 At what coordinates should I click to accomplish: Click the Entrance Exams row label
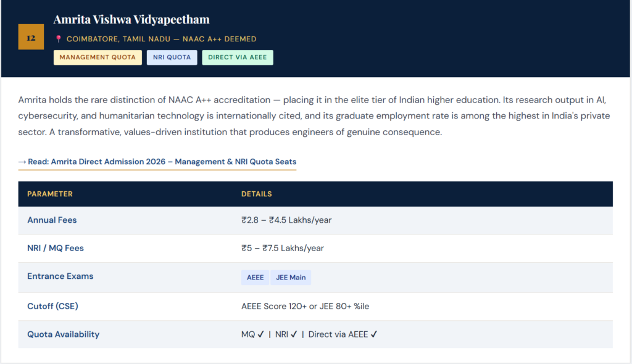pos(60,276)
